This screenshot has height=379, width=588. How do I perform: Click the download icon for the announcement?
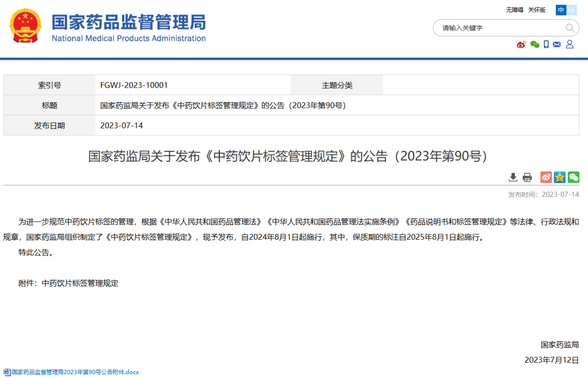513,177
